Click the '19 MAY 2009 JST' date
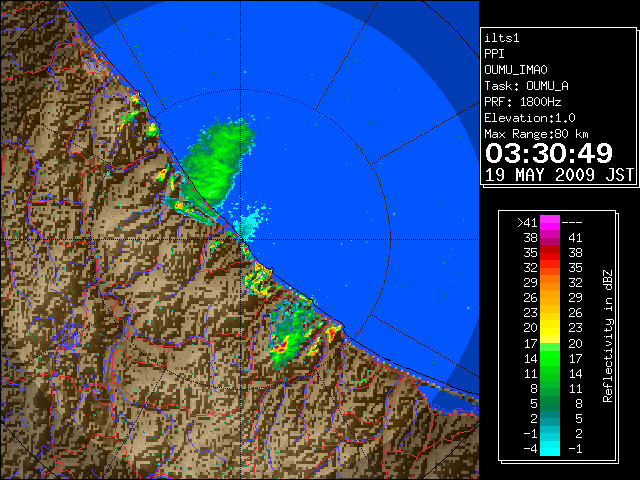The image size is (640, 480). click(x=560, y=175)
